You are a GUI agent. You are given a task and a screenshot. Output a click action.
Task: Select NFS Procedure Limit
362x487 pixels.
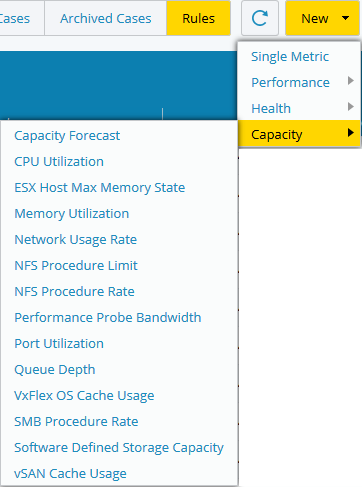tap(76, 266)
